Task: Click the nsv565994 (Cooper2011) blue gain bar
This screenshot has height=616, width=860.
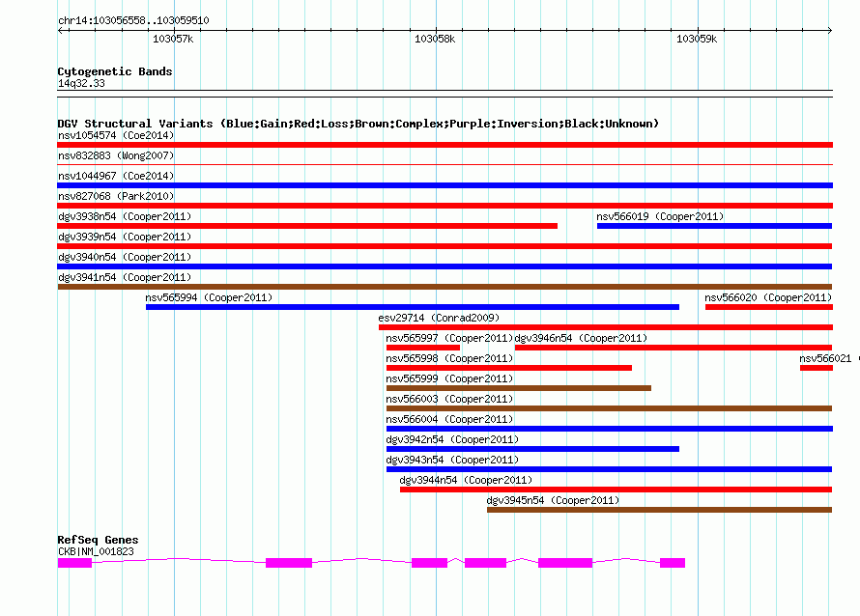Action: (413, 307)
